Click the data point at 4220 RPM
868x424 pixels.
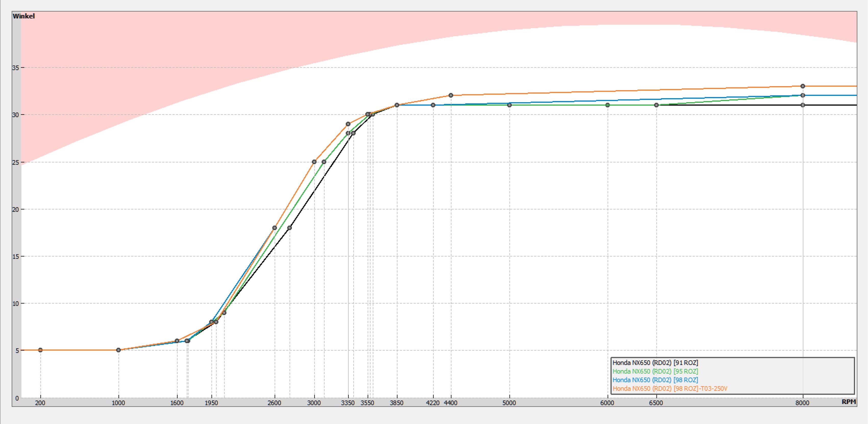(433, 105)
